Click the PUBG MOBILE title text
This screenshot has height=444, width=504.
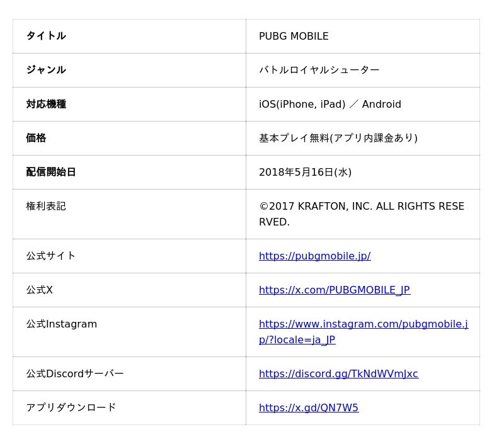point(294,37)
